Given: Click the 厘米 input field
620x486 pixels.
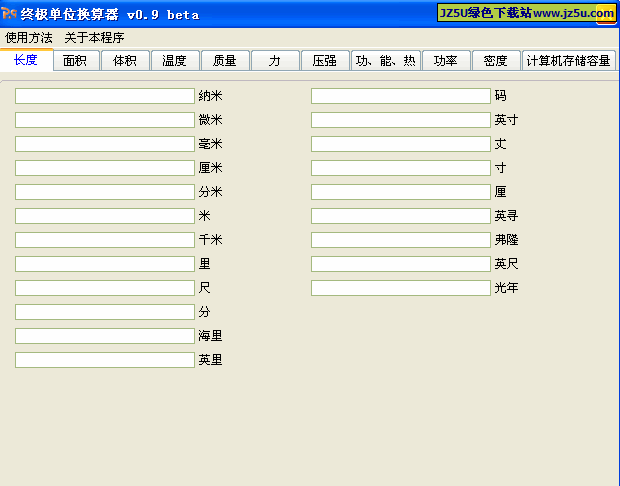Looking at the screenshot, I should pos(105,168).
